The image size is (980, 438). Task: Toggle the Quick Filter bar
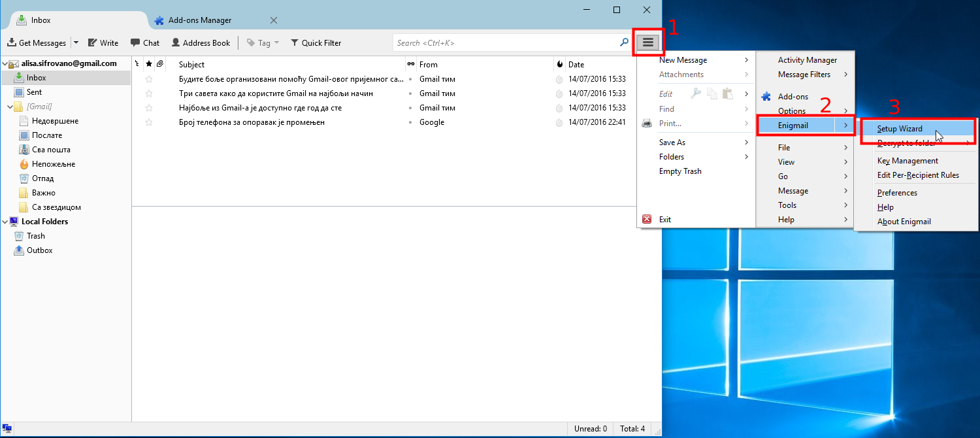(x=316, y=42)
